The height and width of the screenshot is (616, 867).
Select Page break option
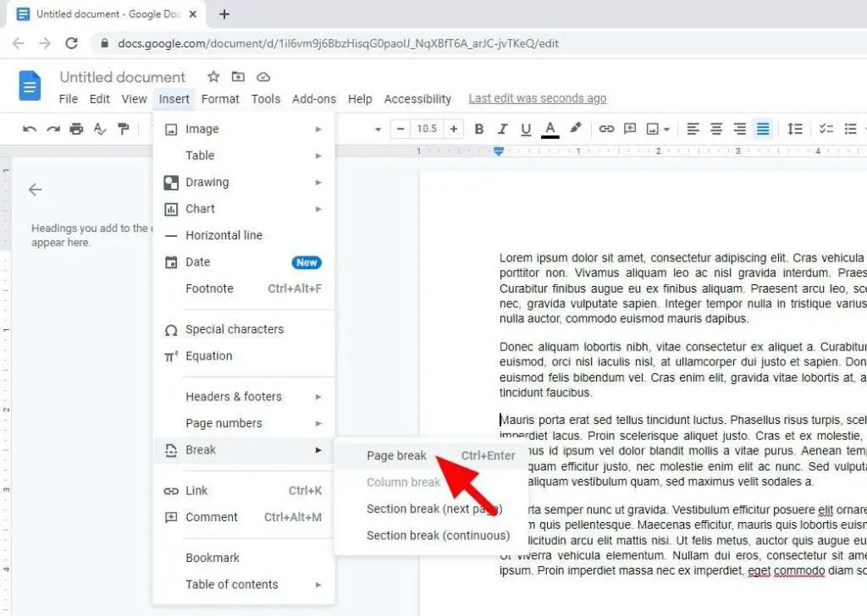click(x=431, y=456)
